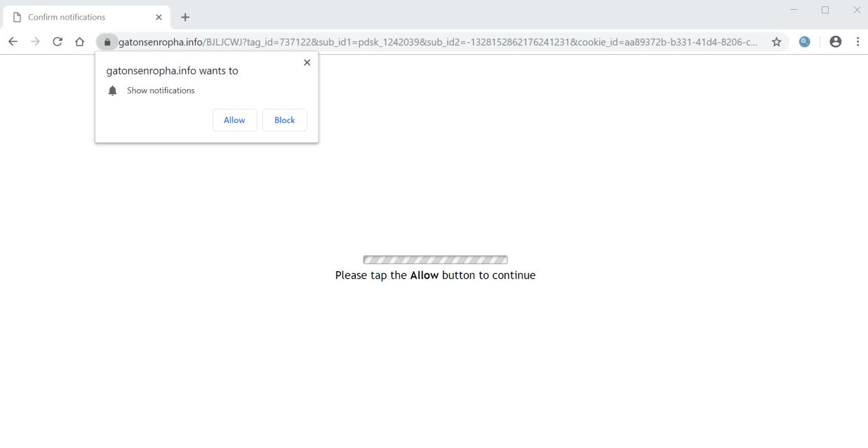The height and width of the screenshot is (448, 868).
Task: Open the browser profile avatar icon
Action: click(835, 41)
